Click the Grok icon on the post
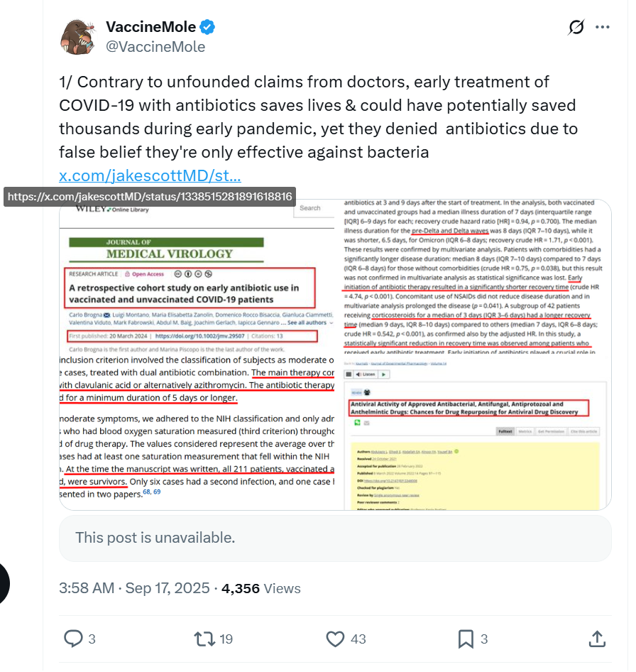The width and height of the screenshot is (636, 672). click(576, 27)
